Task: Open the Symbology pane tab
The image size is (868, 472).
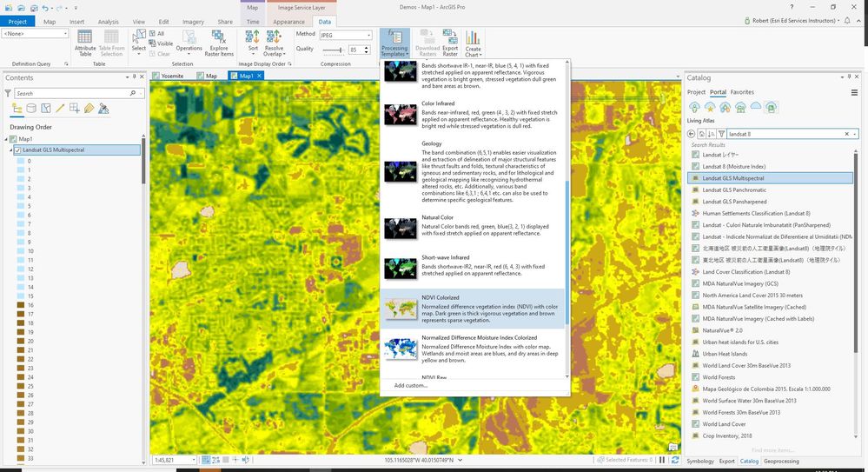Action: point(700,461)
